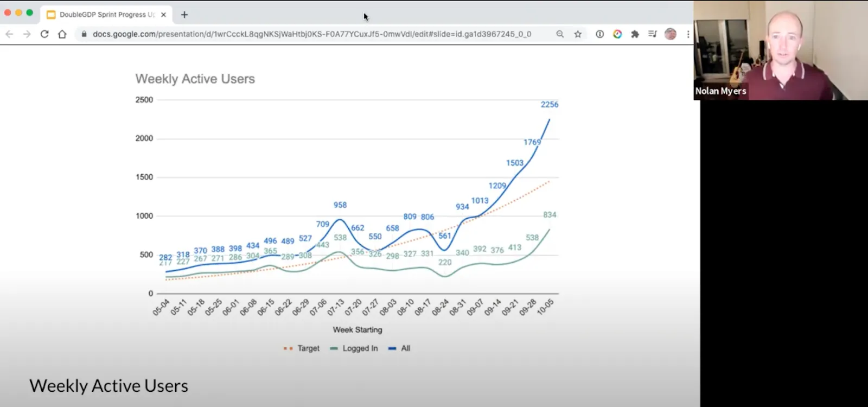The width and height of the screenshot is (868, 407).
Task: Click the 2256 data label
Action: [550, 104]
